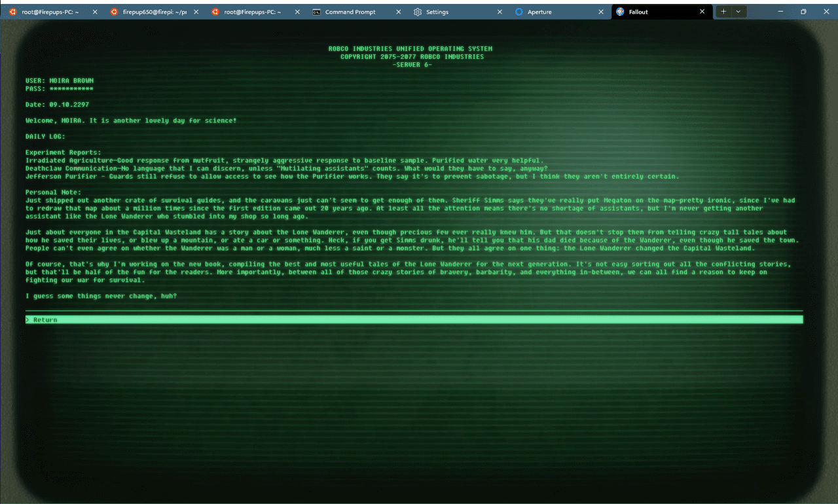Minimize the terminal window
The image size is (838, 504).
[x=780, y=12]
